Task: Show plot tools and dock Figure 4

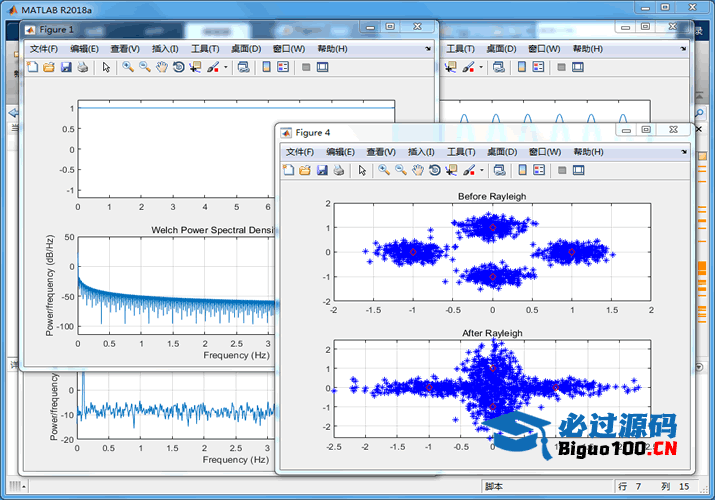Action: click(x=579, y=170)
